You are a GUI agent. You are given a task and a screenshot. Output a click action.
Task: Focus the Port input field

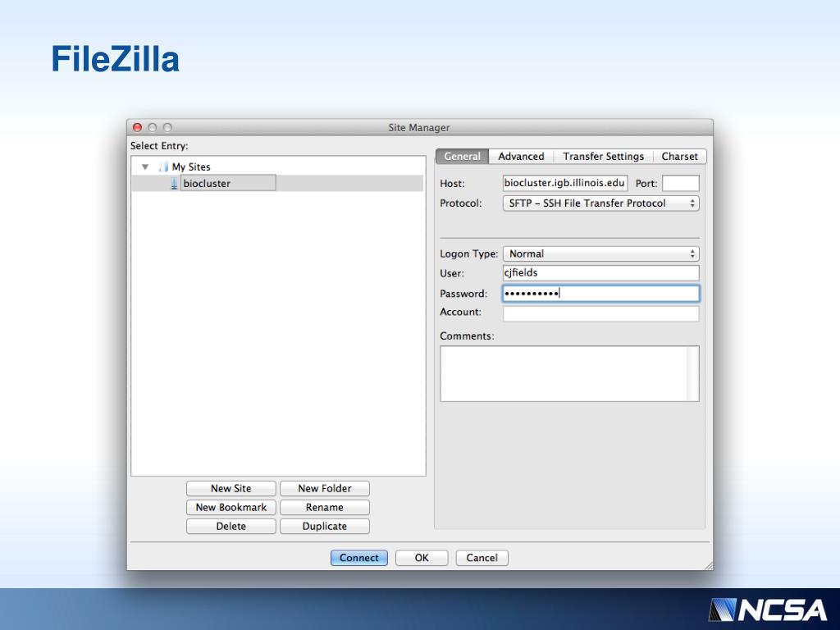coord(680,183)
